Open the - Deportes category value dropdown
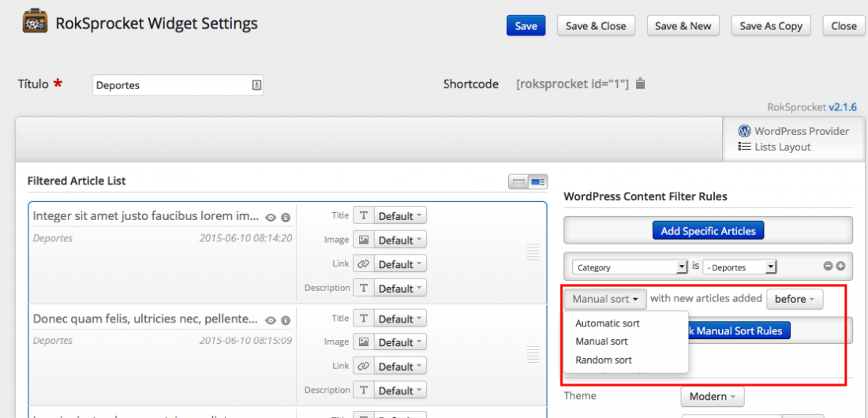The width and height of the screenshot is (868, 418). (739, 267)
